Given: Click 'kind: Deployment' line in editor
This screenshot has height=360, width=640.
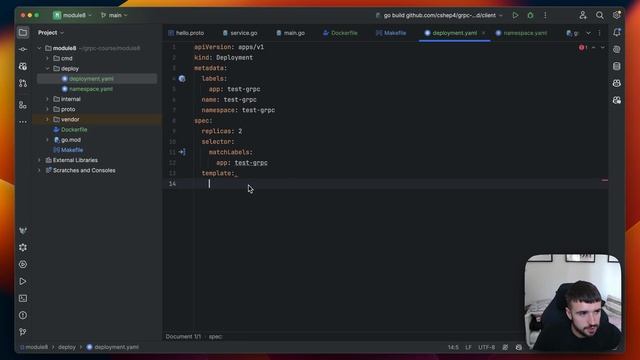Looking at the screenshot, I should point(223,58).
